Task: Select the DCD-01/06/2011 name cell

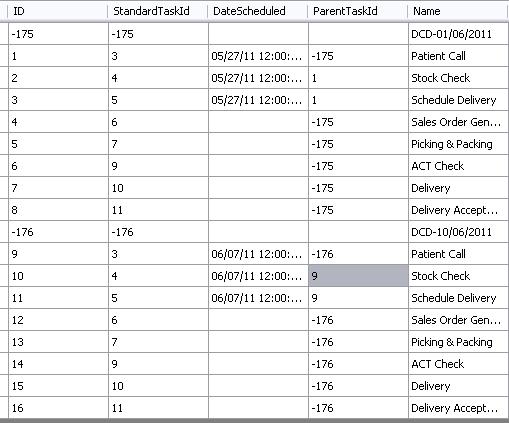Action: pos(458,34)
